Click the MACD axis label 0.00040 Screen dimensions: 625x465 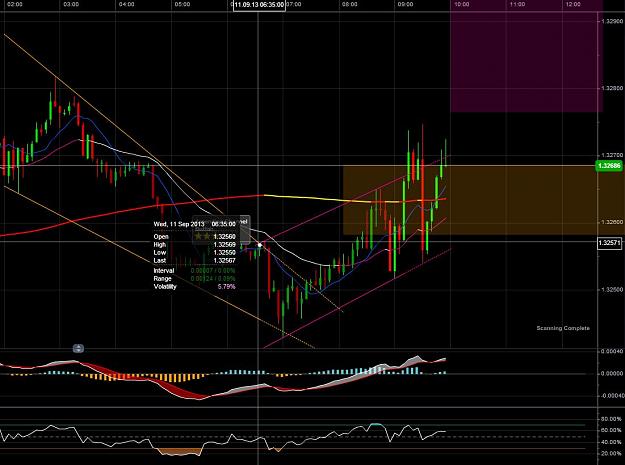(612, 351)
